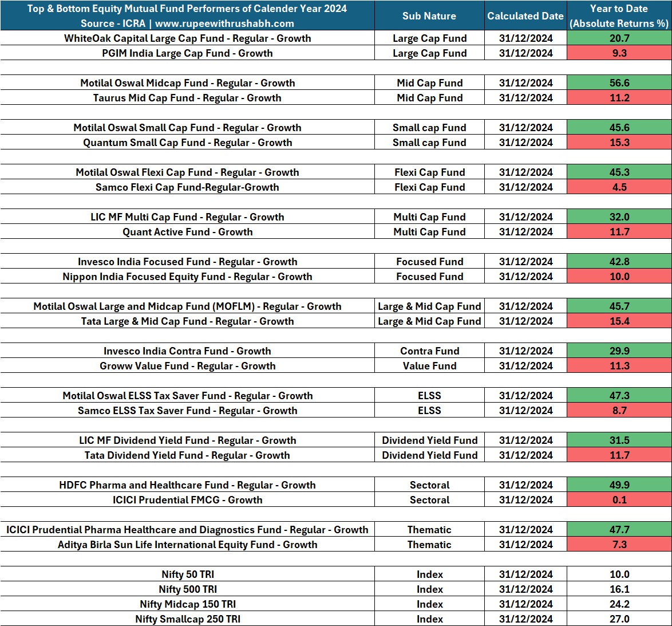Click the 8.7 return cell
Image resolution: width=672 pixels, height=626 pixels.
pos(619,410)
